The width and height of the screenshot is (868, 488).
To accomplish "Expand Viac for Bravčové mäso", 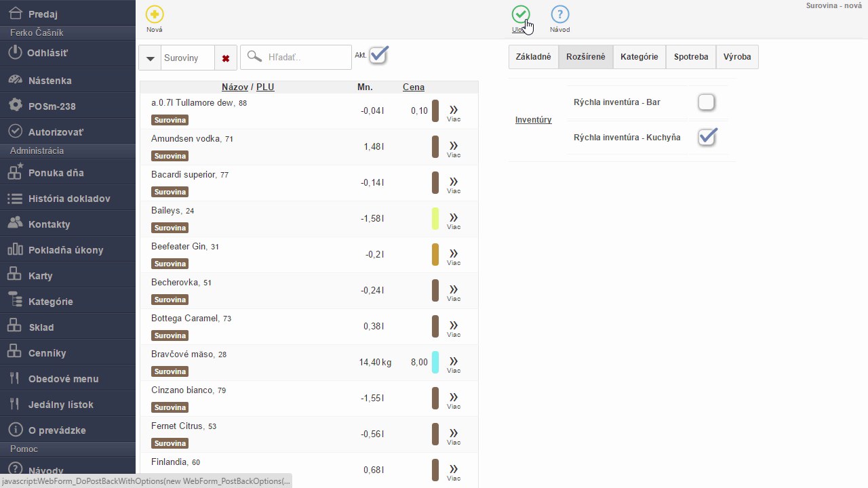I will (x=454, y=364).
